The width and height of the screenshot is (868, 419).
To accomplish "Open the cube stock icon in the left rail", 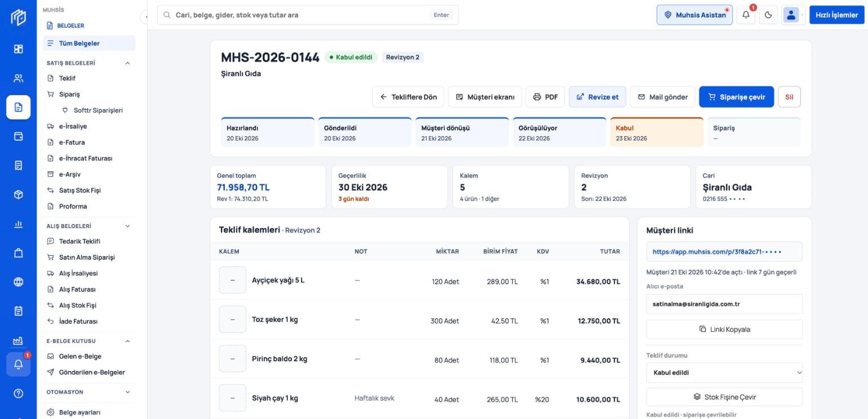I will tap(18, 194).
